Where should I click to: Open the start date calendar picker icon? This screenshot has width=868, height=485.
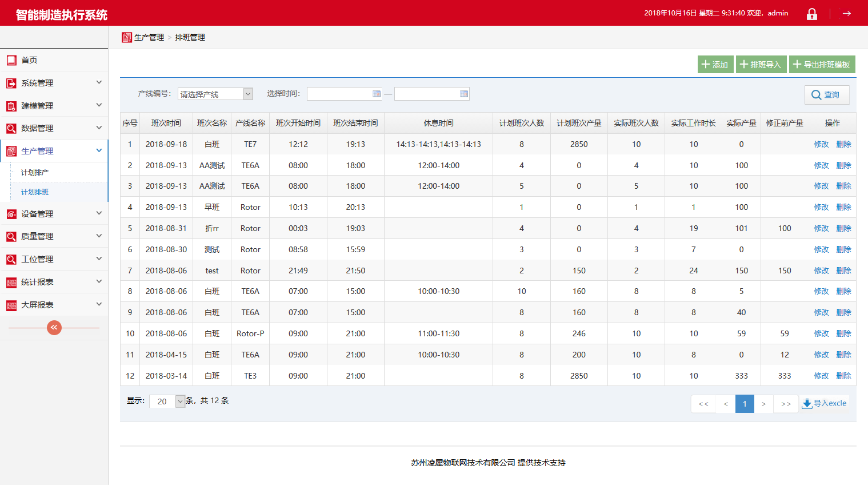[x=376, y=94]
